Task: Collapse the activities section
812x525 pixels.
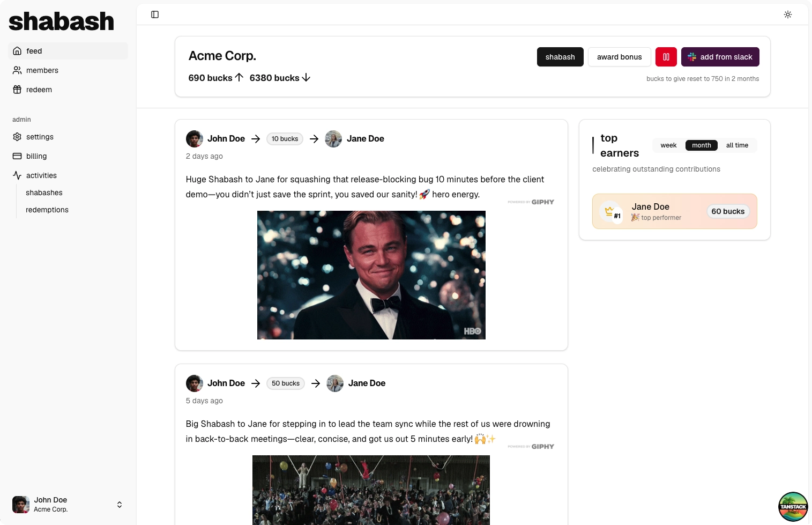Action: point(68,175)
